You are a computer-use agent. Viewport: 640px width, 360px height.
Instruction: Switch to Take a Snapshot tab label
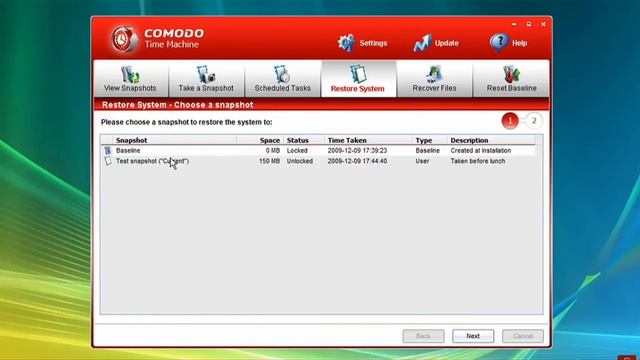206,88
